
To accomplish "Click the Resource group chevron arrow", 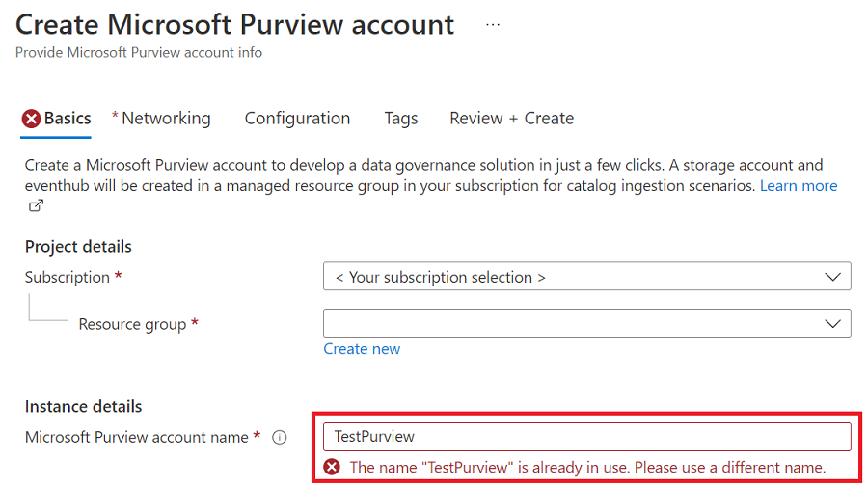I will point(833,323).
